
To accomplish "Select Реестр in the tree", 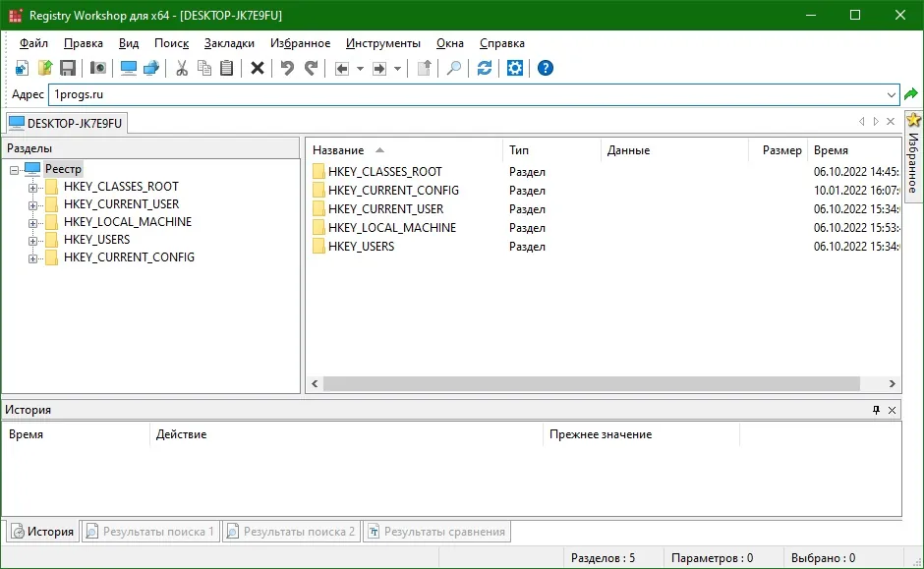I will 63,169.
